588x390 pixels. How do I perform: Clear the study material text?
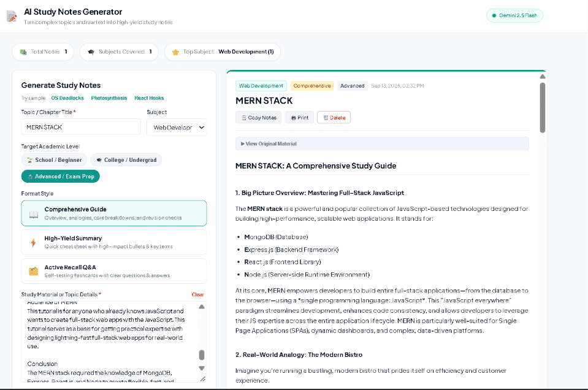197,295
